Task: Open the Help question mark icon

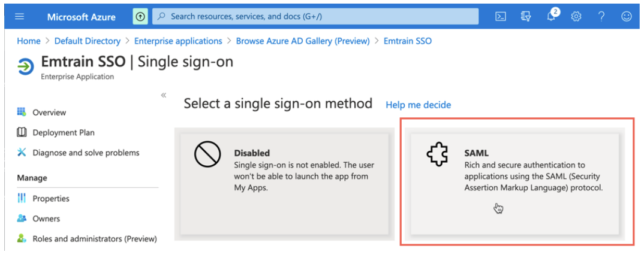Action: pyautogui.click(x=601, y=16)
